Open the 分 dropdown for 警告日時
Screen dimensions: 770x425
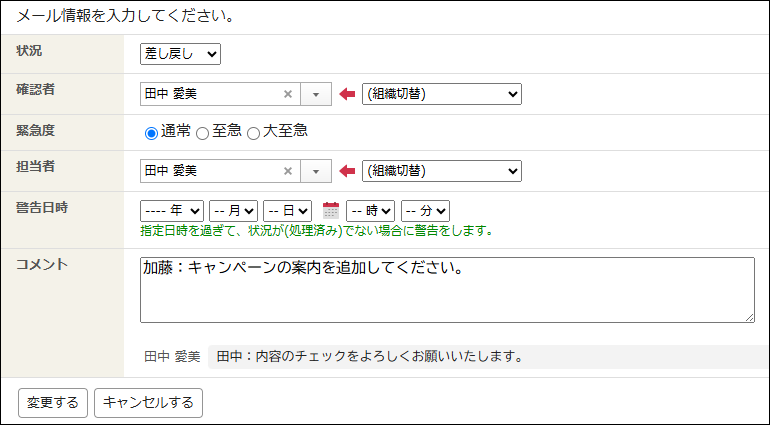425,211
